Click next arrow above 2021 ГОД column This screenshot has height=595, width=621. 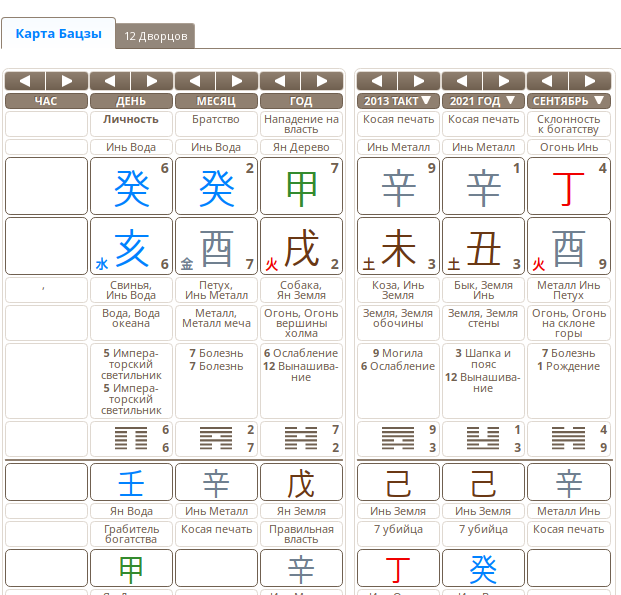pos(504,81)
